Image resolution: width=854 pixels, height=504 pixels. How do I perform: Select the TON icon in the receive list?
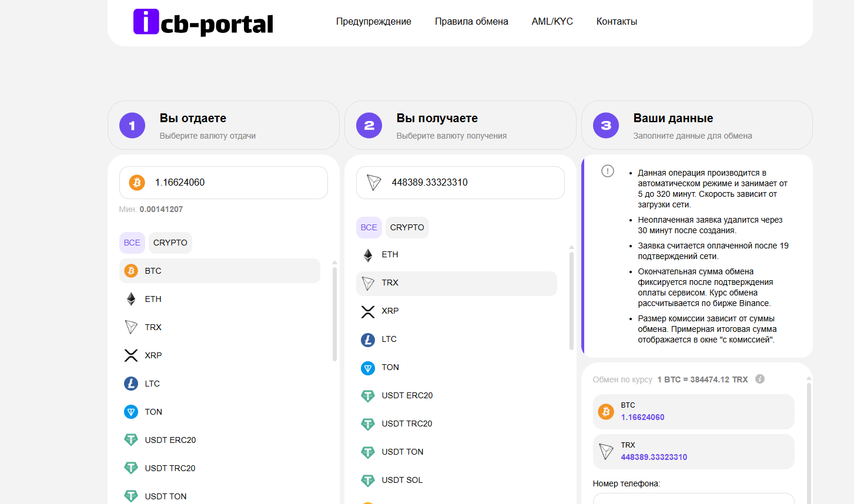coord(368,367)
